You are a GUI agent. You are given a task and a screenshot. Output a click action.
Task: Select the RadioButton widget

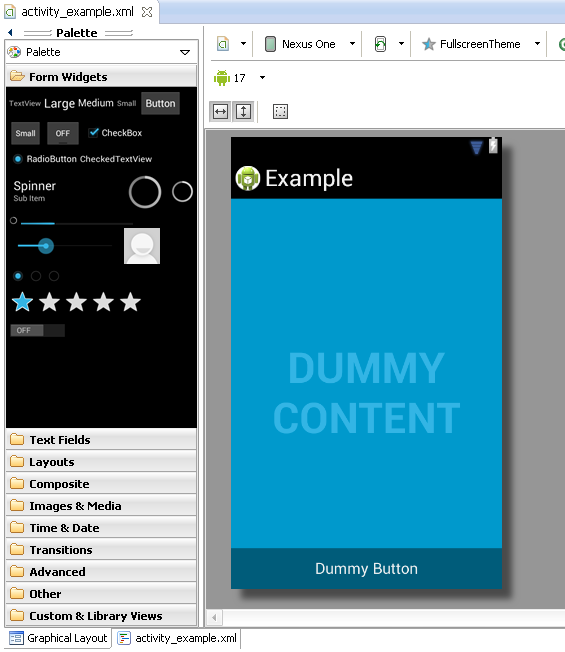click(x=45, y=159)
